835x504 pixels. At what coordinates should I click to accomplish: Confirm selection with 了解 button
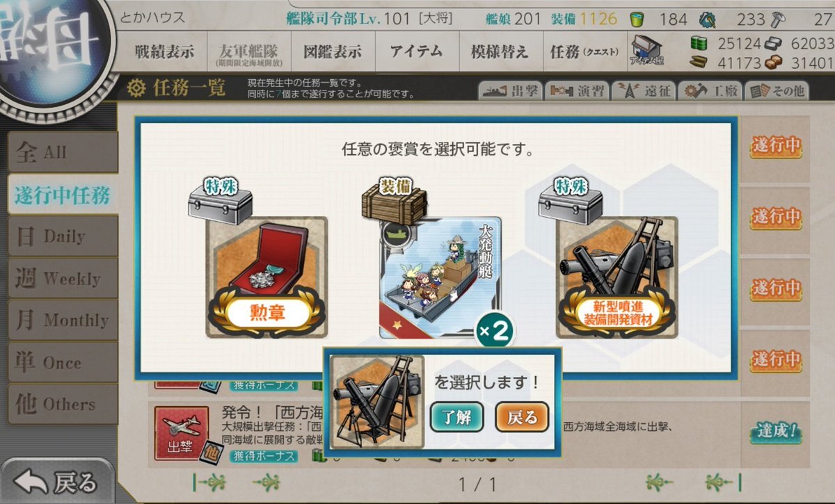(x=456, y=417)
